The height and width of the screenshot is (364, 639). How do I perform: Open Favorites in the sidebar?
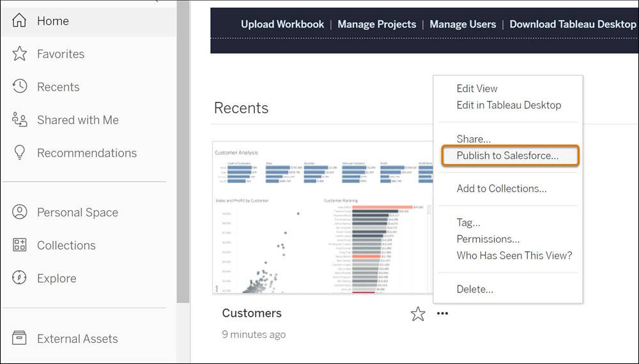61,54
